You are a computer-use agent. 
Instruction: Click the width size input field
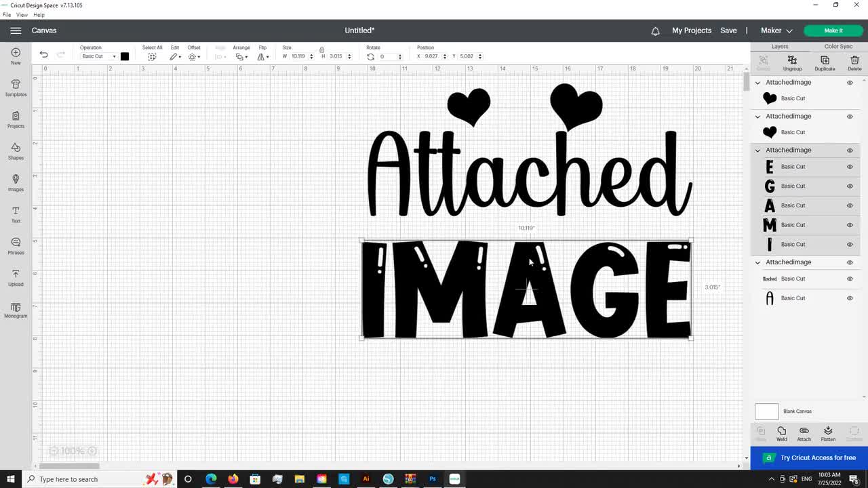point(298,56)
